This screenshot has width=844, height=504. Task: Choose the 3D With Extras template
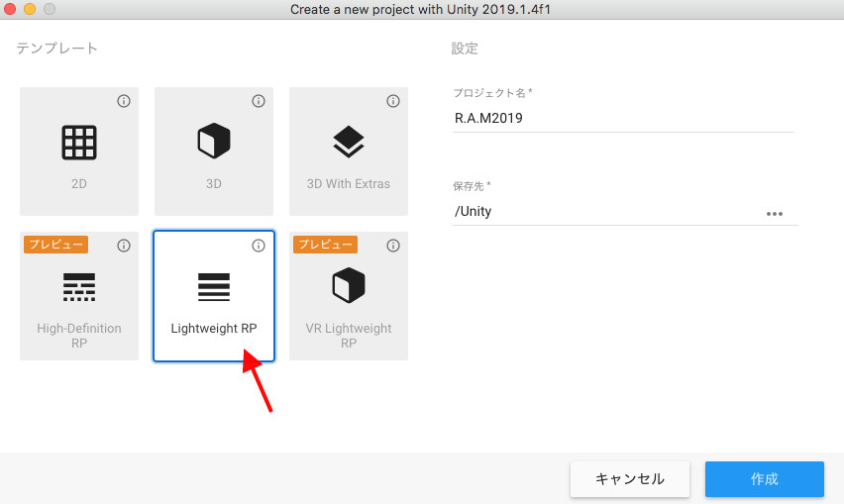pos(349,151)
